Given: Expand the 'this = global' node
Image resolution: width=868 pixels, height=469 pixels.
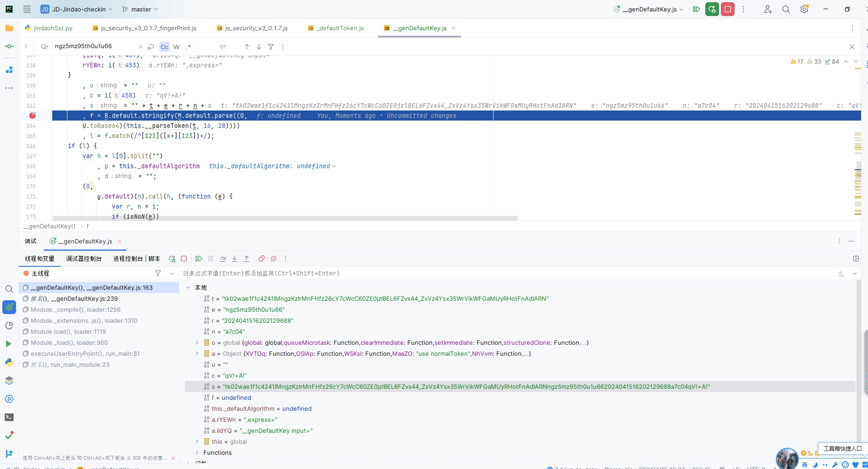Looking at the screenshot, I should 197,441.
